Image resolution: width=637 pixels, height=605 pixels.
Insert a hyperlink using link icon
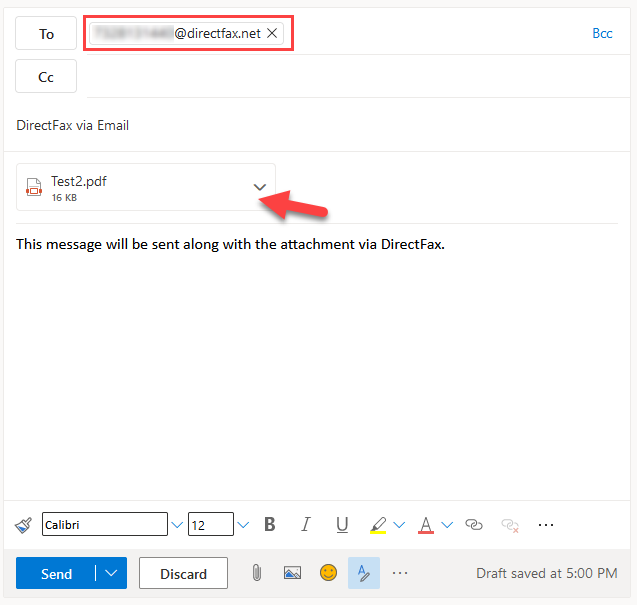click(474, 524)
